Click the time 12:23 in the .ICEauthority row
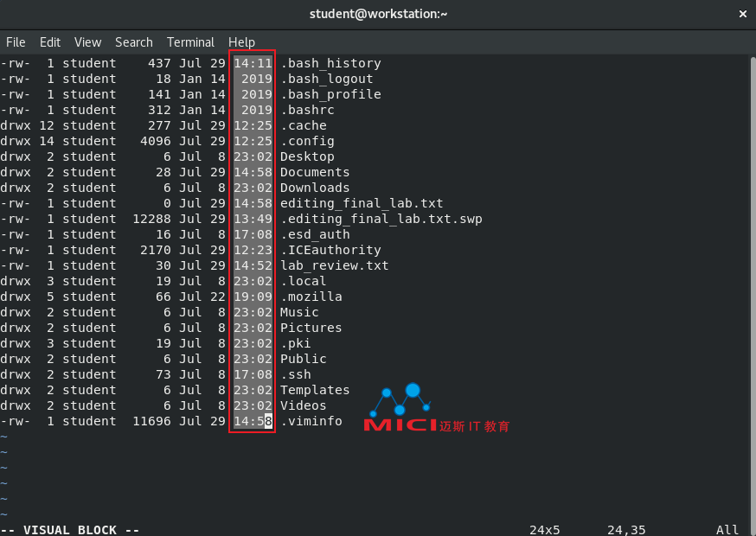756x536 pixels. tap(253, 250)
